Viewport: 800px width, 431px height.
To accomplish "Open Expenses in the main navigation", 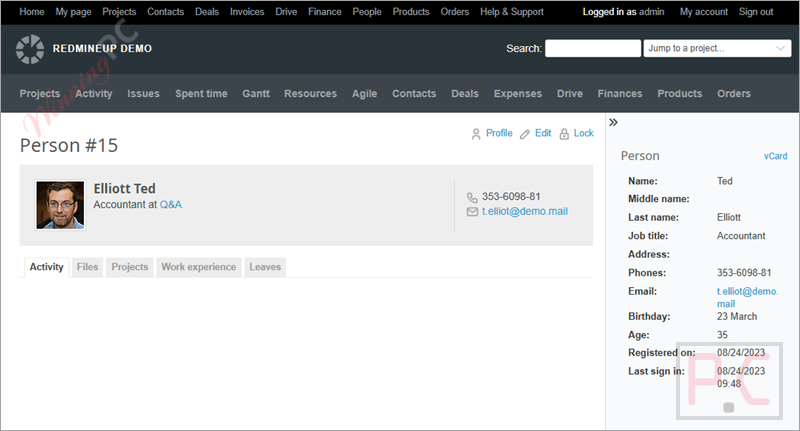I will click(x=517, y=94).
